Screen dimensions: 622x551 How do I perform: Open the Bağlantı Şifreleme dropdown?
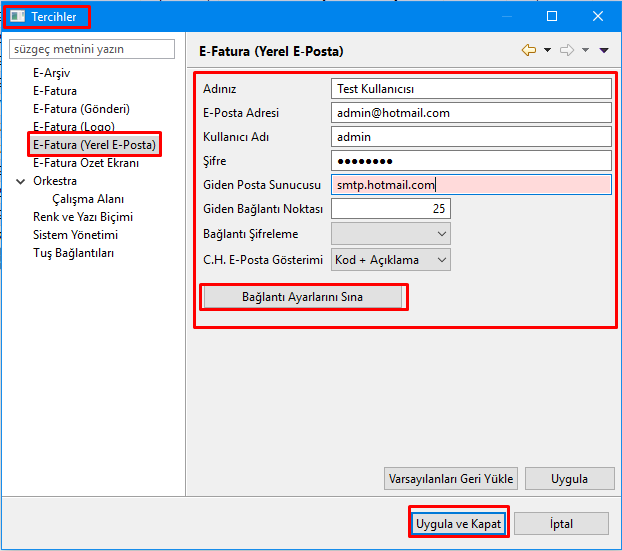(x=390, y=234)
